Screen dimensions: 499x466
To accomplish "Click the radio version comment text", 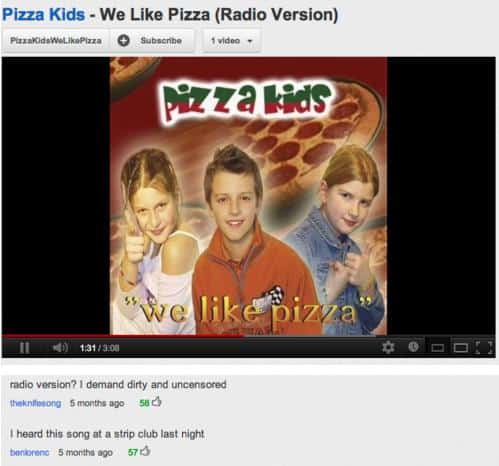I will 118,385.
